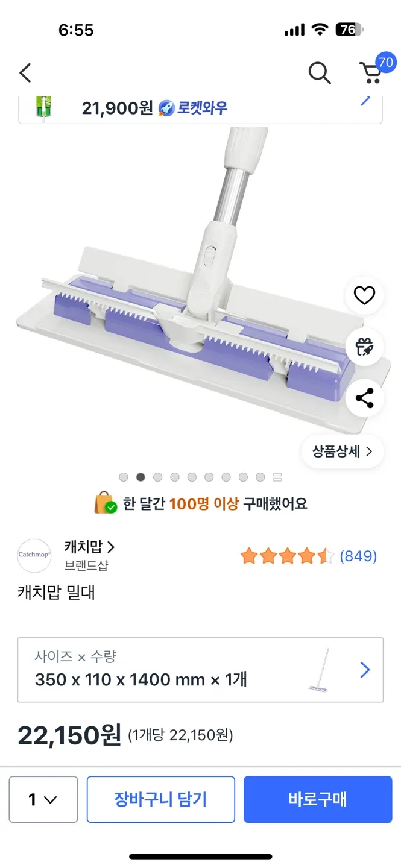View the 849 reviews link
This screenshot has height=868, width=401.
[358, 556]
